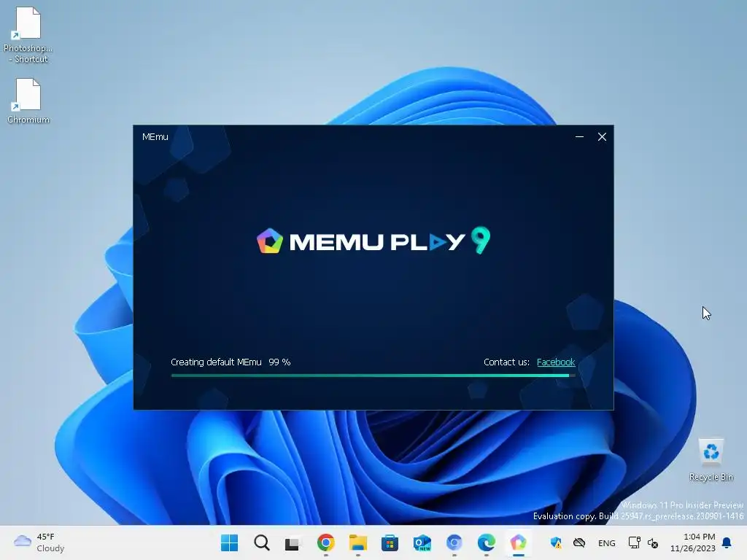747x560 pixels.
Task: Open the Facebook contact link
Action: point(555,362)
